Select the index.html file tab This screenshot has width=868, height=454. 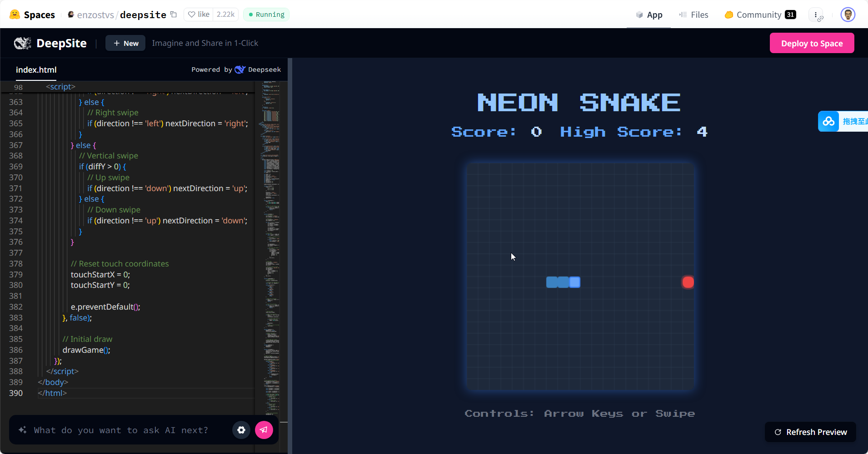[36, 69]
